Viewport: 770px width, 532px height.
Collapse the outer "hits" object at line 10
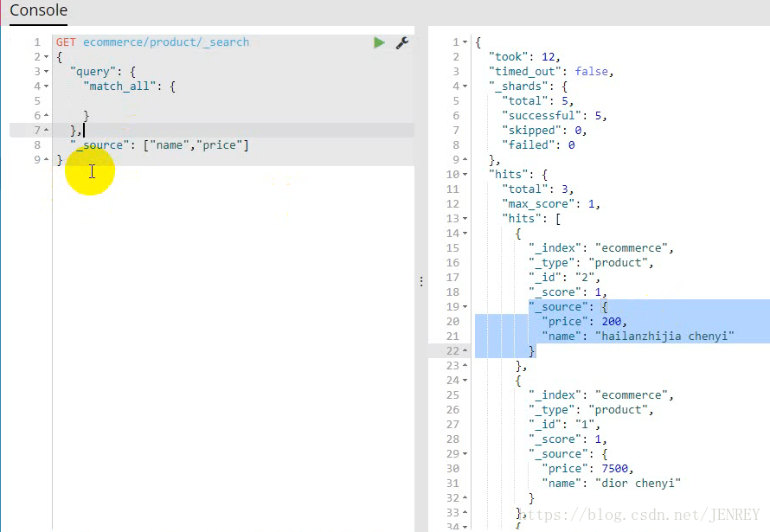click(x=465, y=175)
